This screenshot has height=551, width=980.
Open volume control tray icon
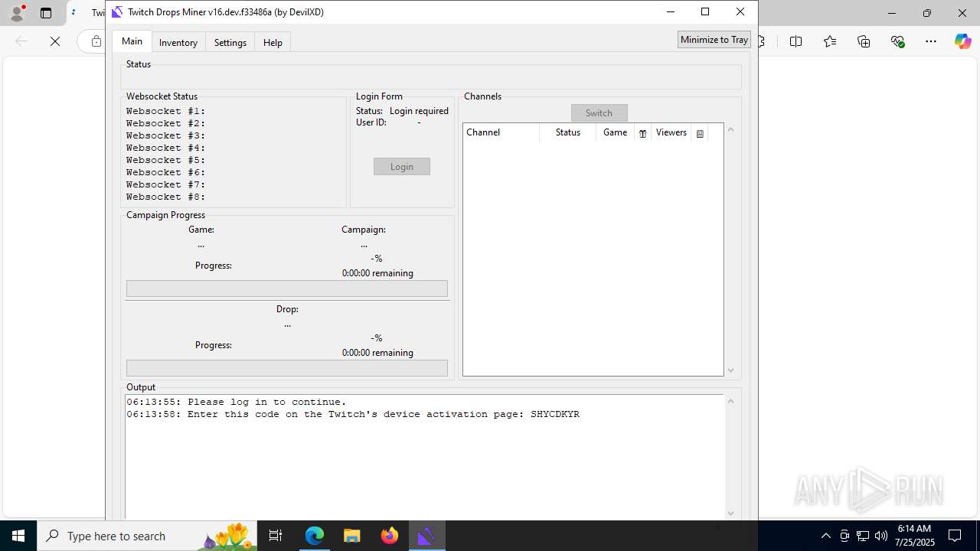click(881, 536)
